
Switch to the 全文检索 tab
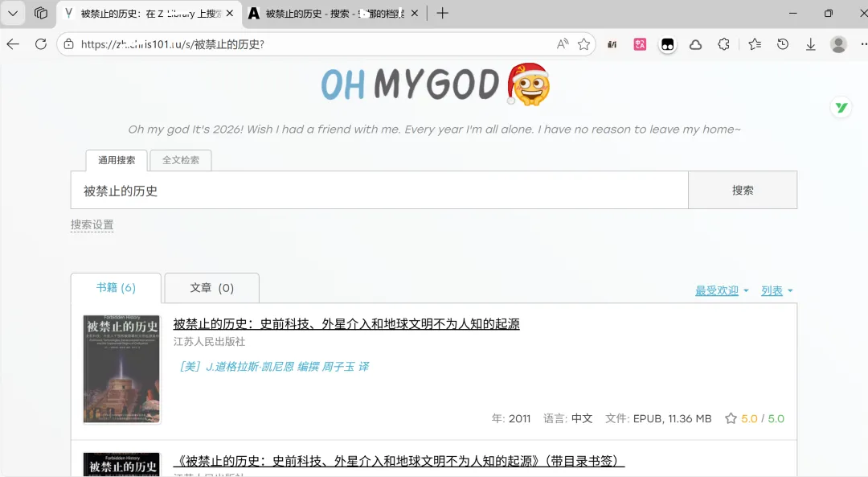(181, 160)
